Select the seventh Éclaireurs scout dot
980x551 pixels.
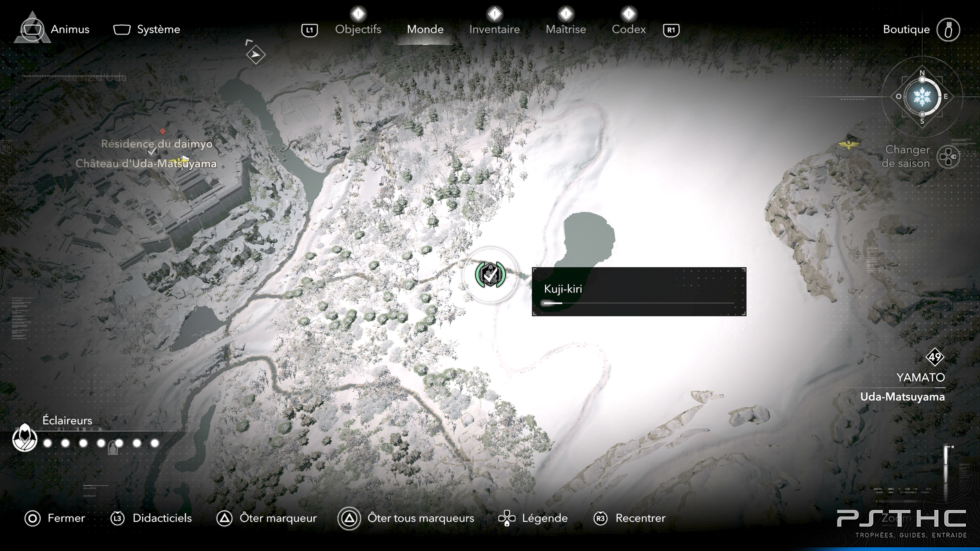click(x=155, y=443)
